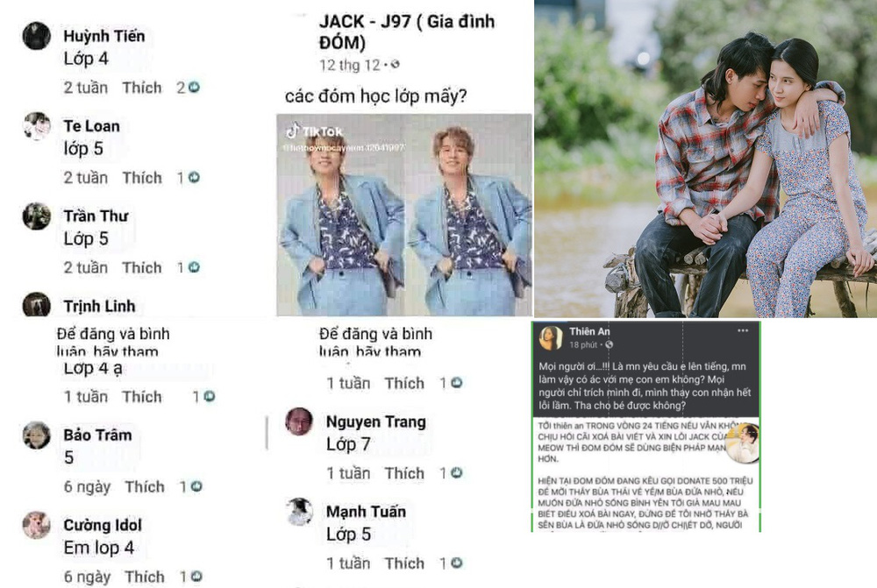
Task: Click Nguyen Trang's profile picture
Action: (x=299, y=422)
